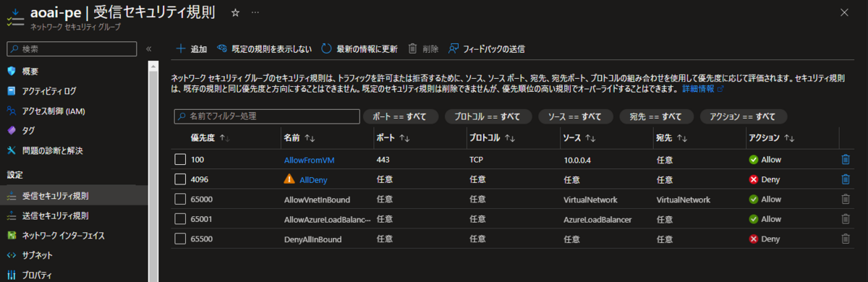
Task: Sort by アクション column header
Action: coord(772,137)
